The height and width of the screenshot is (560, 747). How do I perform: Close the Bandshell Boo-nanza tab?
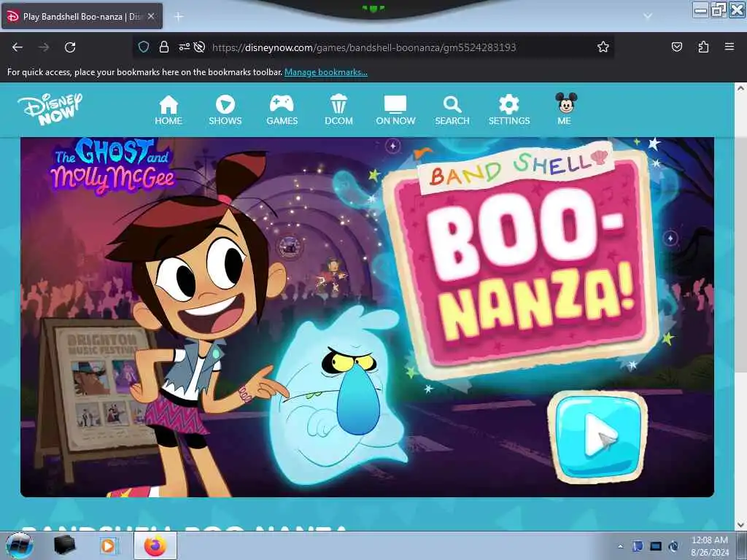point(151,16)
